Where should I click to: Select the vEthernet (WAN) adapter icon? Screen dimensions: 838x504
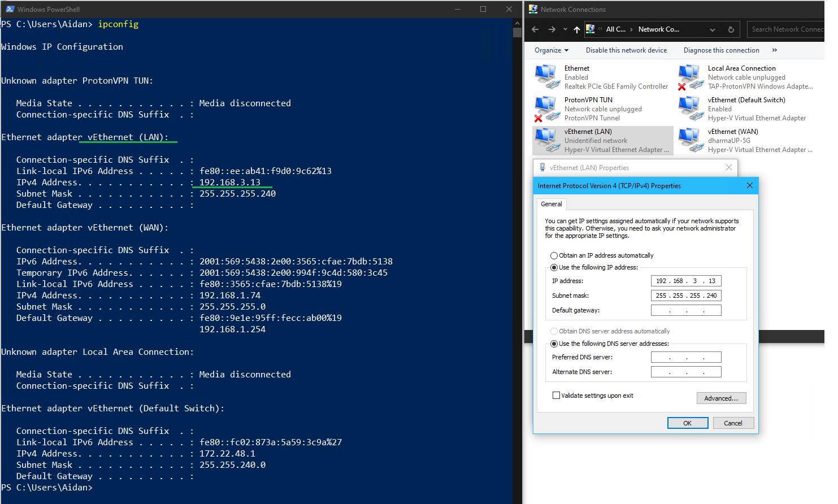pyautogui.click(x=691, y=140)
